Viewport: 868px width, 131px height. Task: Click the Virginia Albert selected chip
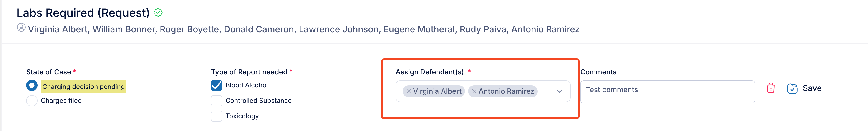click(x=434, y=91)
